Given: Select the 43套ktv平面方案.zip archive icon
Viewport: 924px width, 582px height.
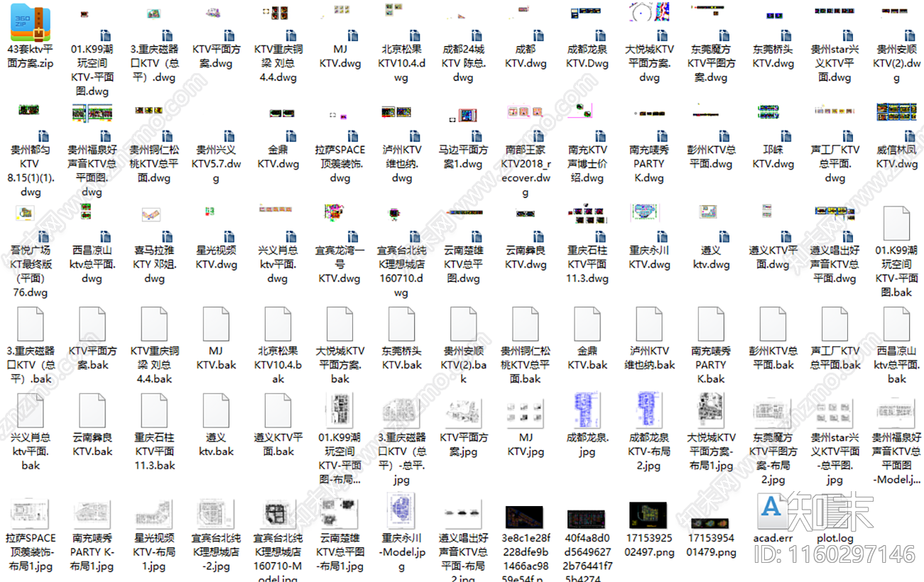Looking at the screenshot, I should (x=31, y=22).
